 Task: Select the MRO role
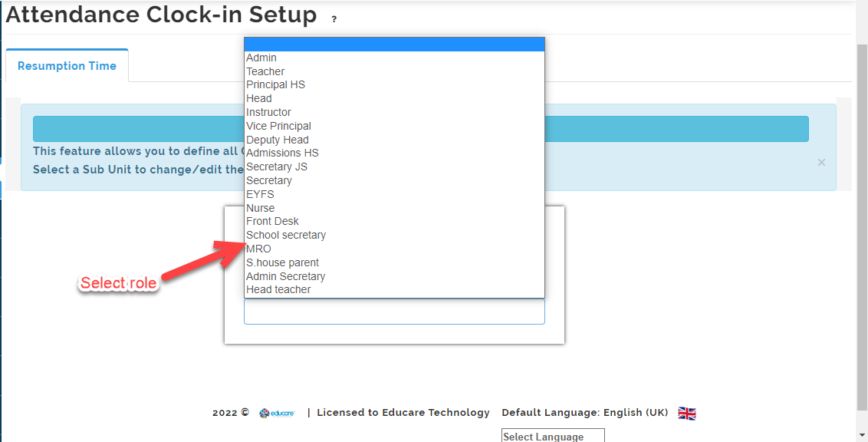tap(394, 249)
